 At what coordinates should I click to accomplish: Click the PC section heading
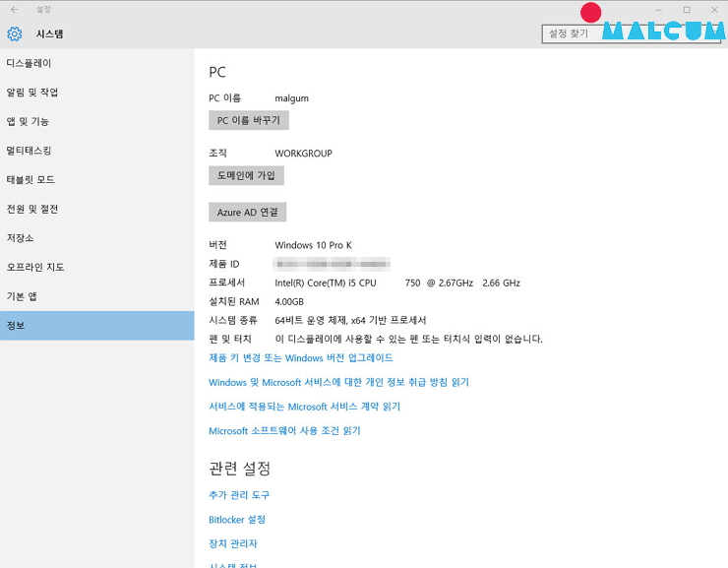click(x=217, y=72)
